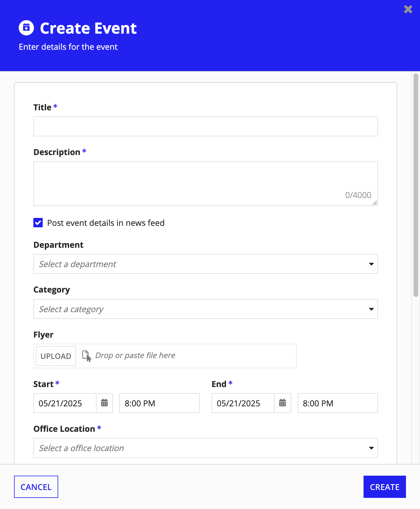The height and width of the screenshot is (509, 420).
Task: Click the UPLOAD flyer button
Action: (x=56, y=356)
